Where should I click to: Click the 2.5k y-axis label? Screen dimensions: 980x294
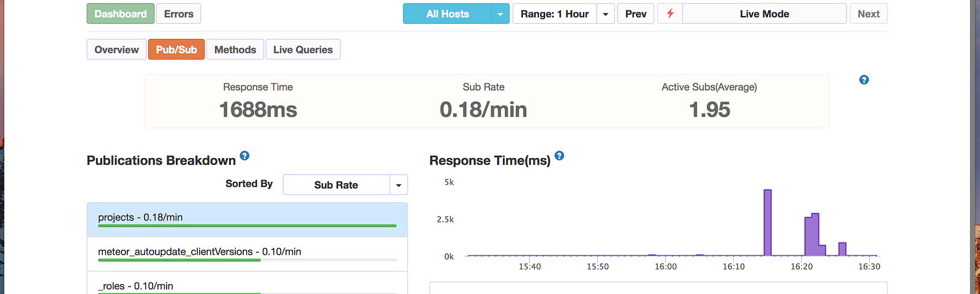point(445,219)
